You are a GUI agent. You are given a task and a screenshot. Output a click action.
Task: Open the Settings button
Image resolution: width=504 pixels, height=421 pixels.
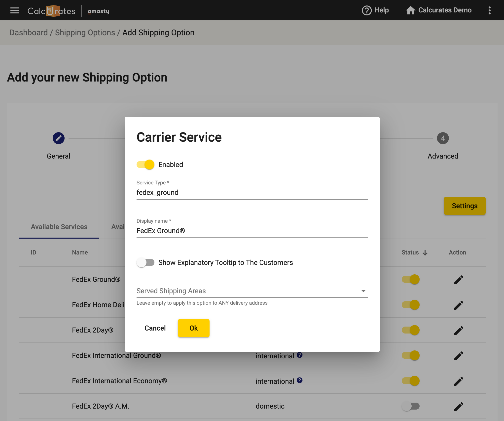[465, 206]
